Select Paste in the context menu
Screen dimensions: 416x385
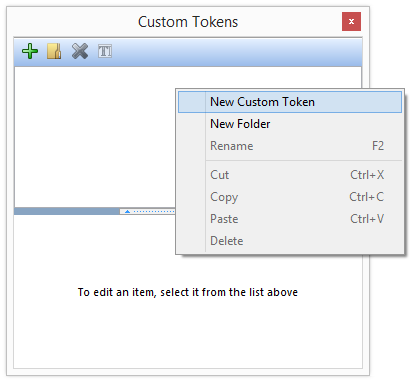(x=290, y=219)
